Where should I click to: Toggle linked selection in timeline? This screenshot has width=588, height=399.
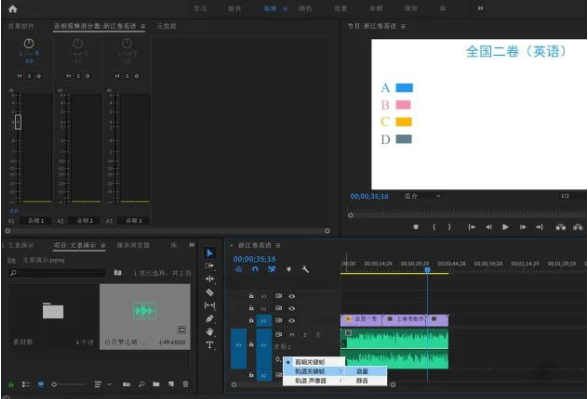click(272, 269)
